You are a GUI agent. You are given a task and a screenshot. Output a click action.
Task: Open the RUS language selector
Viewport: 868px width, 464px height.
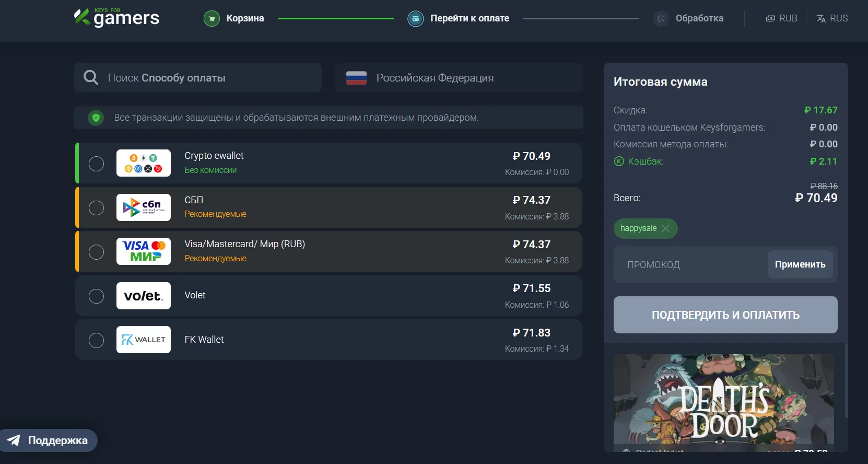point(832,18)
